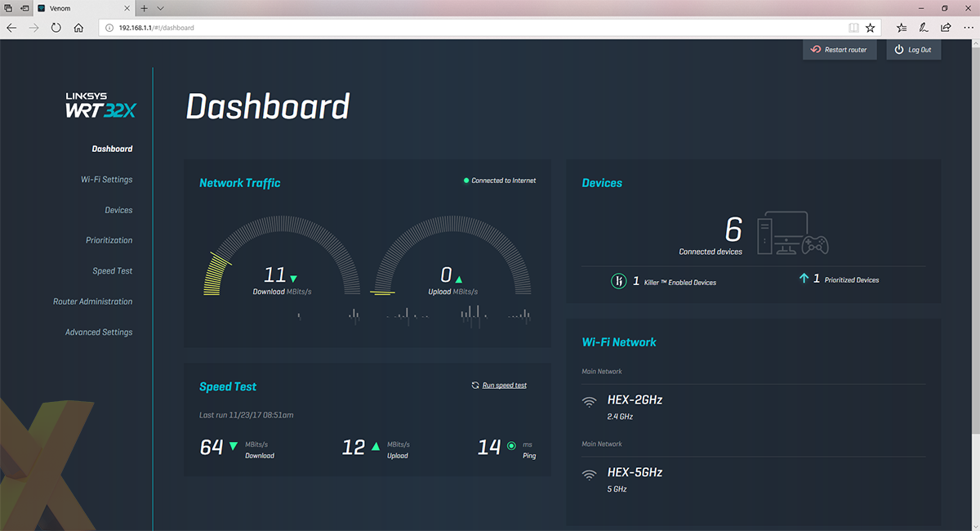Open Router Administration from the sidebar
The height and width of the screenshot is (531, 980).
pyautogui.click(x=92, y=301)
